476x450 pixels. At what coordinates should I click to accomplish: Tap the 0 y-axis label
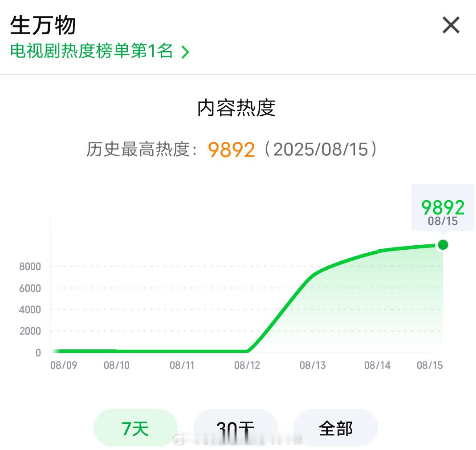click(x=38, y=353)
